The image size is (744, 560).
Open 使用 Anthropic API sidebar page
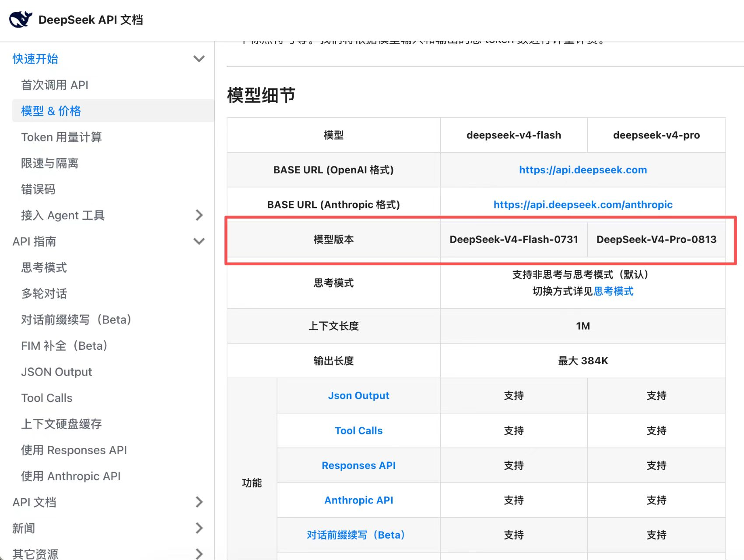pyautogui.click(x=71, y=476)
